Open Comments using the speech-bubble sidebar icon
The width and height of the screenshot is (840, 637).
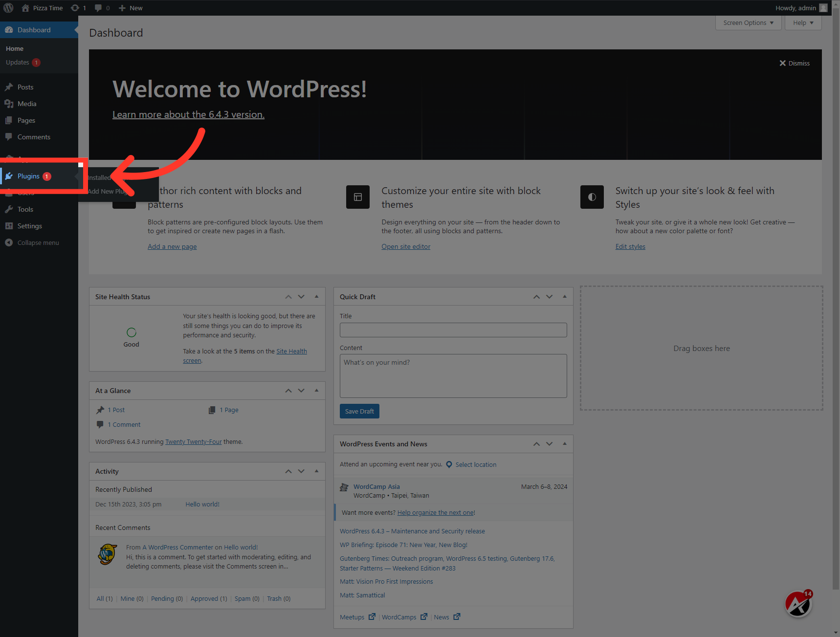pos(10,136)
